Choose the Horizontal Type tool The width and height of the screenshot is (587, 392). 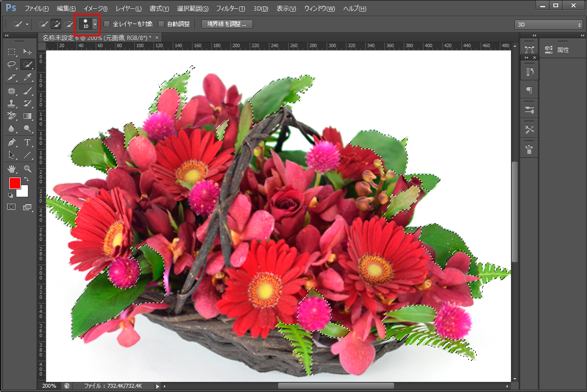tap(27, 142)
